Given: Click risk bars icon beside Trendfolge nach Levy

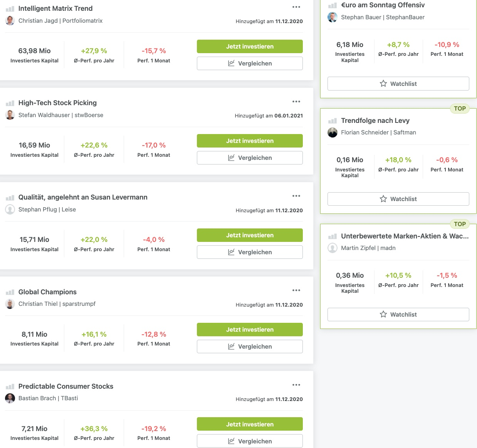Looking at the screenshot, I should coord(332,121).
